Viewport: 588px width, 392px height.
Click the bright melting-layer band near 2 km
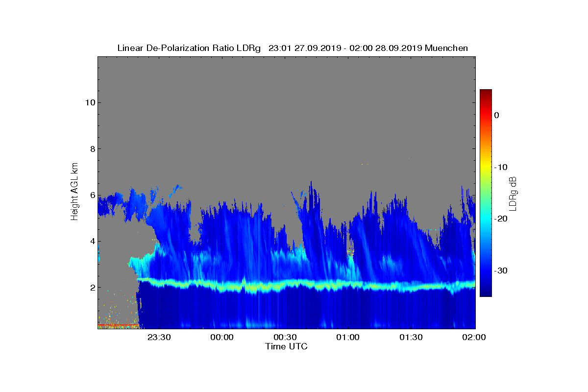(306, 285)
